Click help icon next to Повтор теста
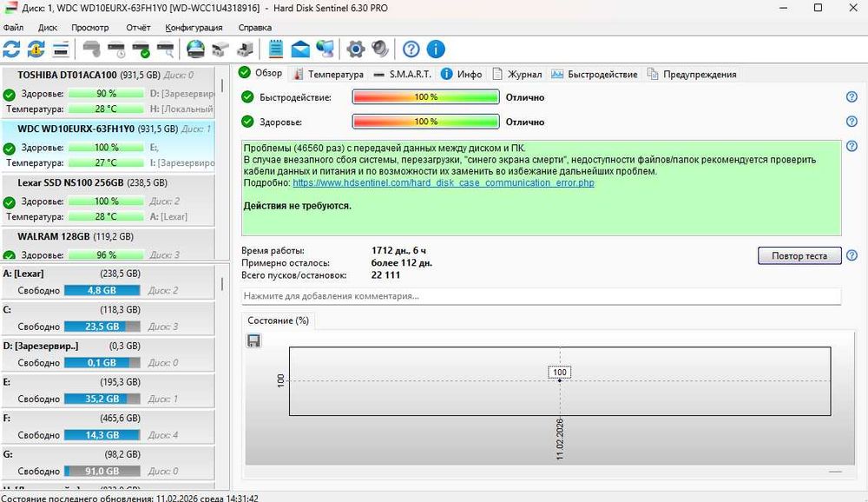This screenshot has height=502, width=868. (x=852, y=255)
